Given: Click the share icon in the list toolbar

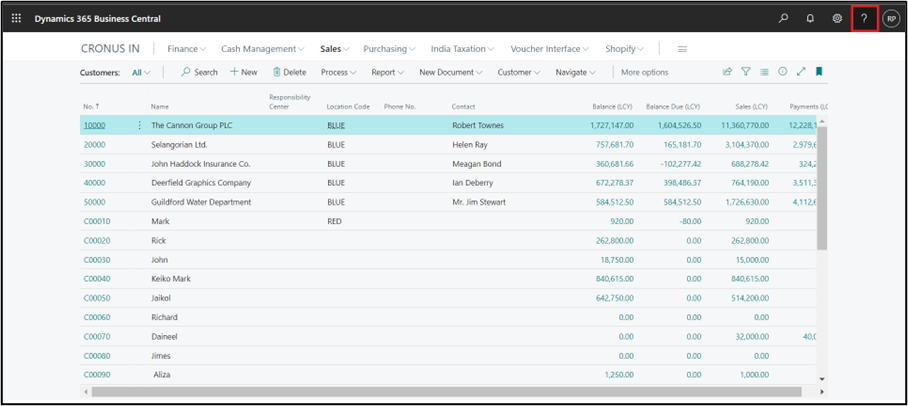Looking at the screenshot, I should tap(727, 72).
